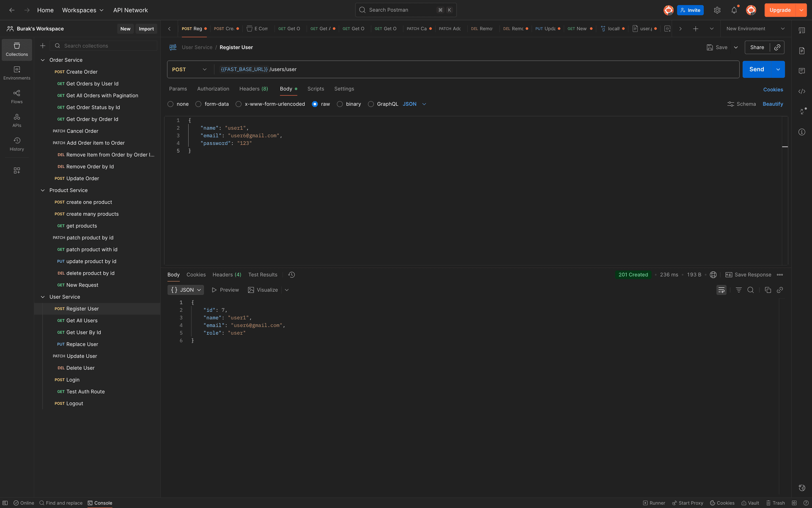The image size is (812, 508).
Task: Open the Flows sidebar panel
Action: (16, 96)
